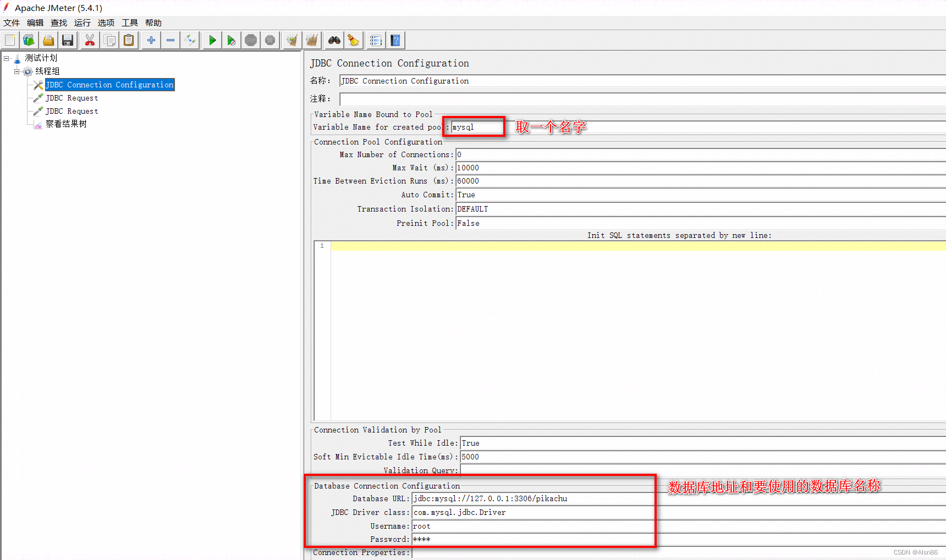
Task: Click the Stop test icon
Action: point(251,40)
